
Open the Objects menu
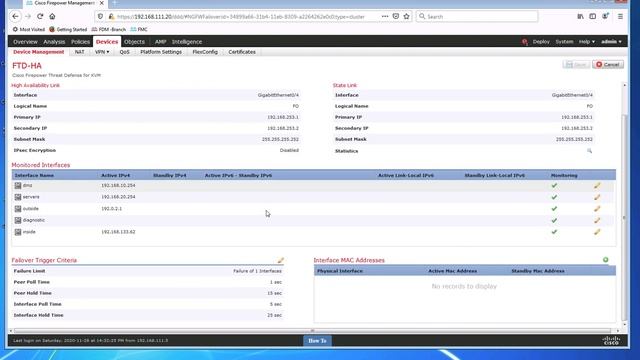tap(134, 42)
